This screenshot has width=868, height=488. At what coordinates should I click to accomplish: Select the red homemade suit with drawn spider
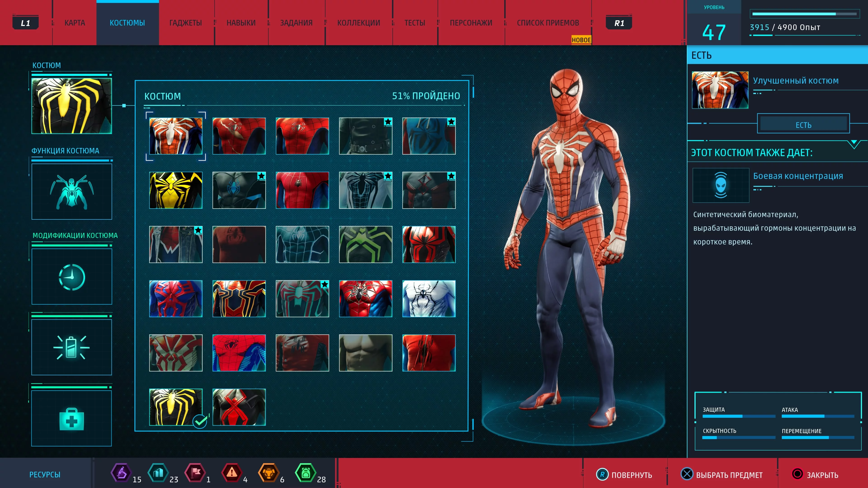pos(429,353)
